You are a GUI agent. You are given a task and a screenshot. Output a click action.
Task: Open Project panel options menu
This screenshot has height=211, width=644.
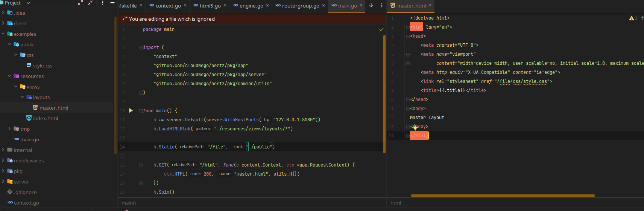[102, 3]
